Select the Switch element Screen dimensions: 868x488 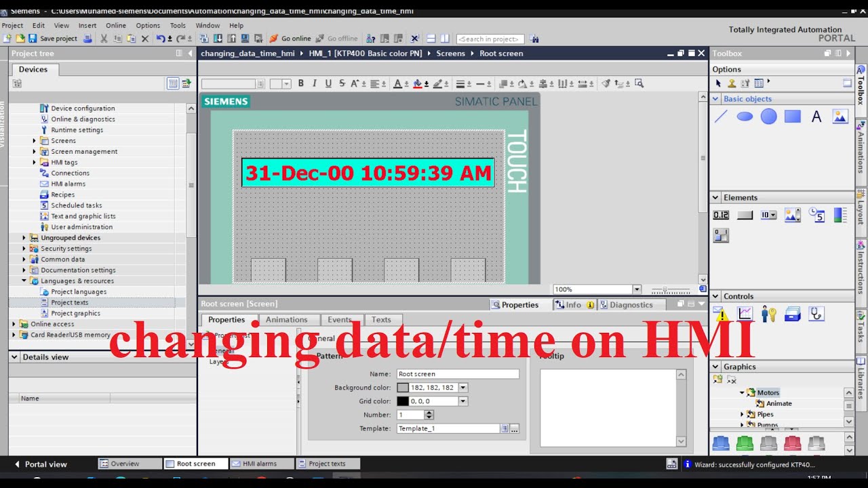click(x=721, y=235)
